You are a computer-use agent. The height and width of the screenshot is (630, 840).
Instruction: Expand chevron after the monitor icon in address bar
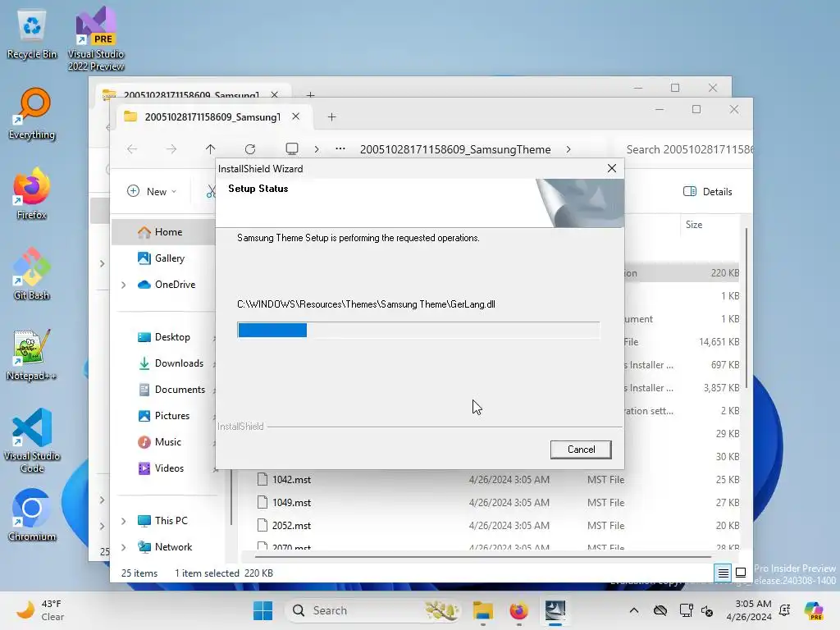[317, 149]
